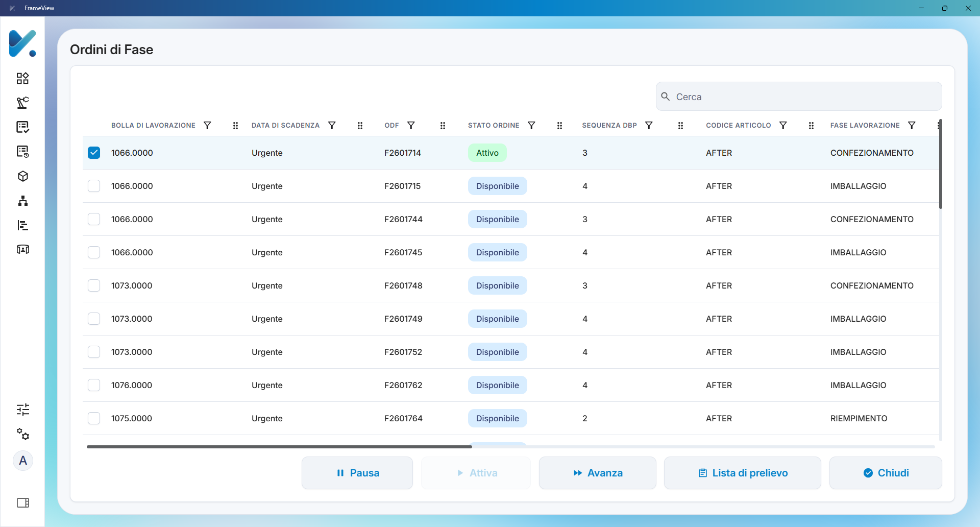Image resolution: width=980 pixels, height=527 pixels.
Task: Click the Disponibile badge in row F2601745
Action: coord(498,252)
